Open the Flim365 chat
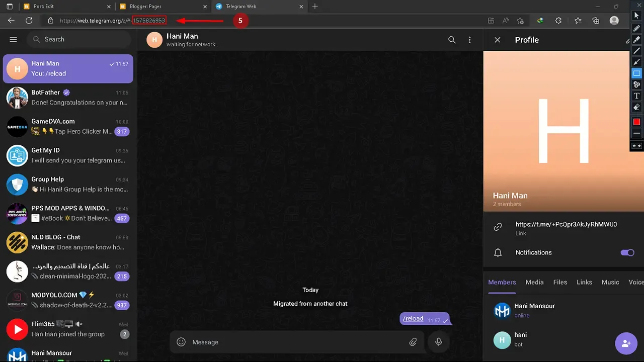 pyautogui.click(x=68, y=329)
